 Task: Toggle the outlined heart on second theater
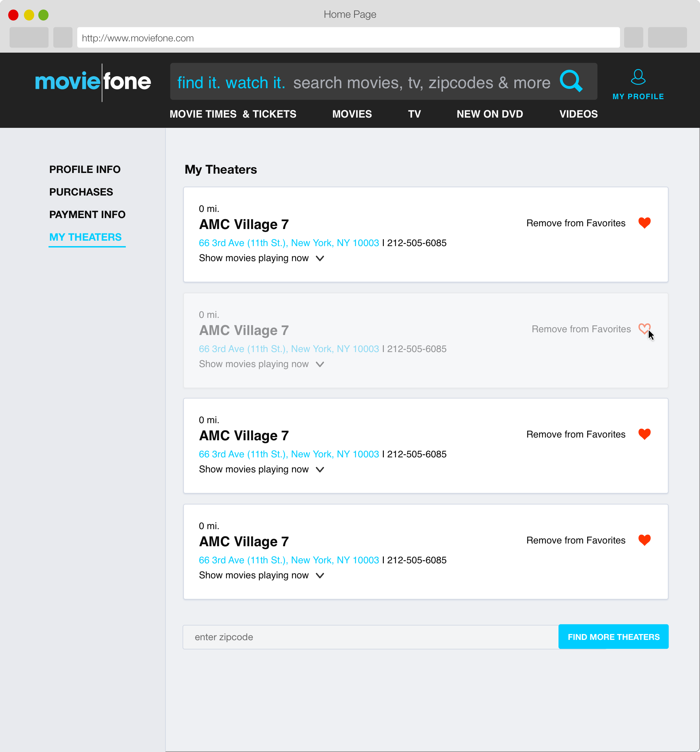[x=644, y=329]
